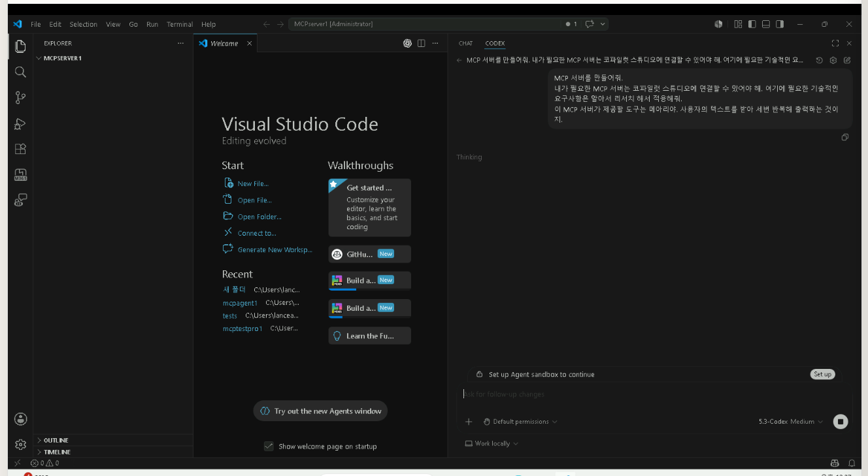Open the Source Control view

click(20, 98)
